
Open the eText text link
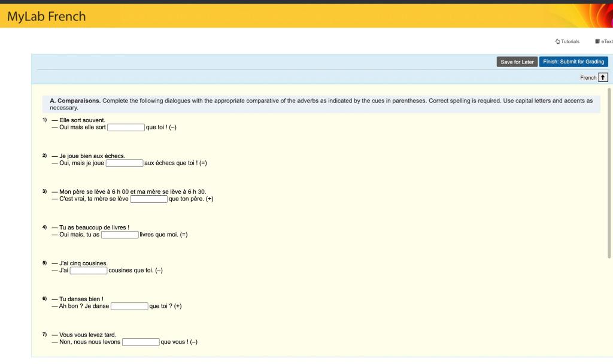(x=606, y=41)
